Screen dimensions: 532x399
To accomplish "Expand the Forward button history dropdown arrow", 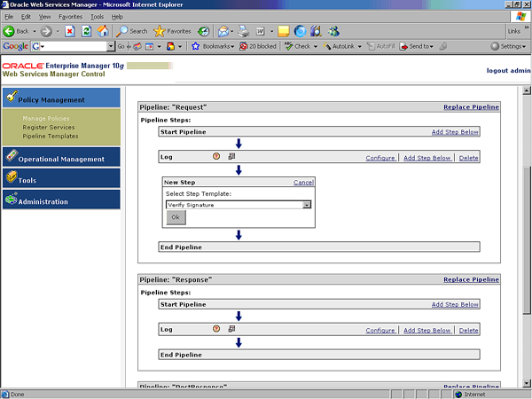I will coord(58,31).
